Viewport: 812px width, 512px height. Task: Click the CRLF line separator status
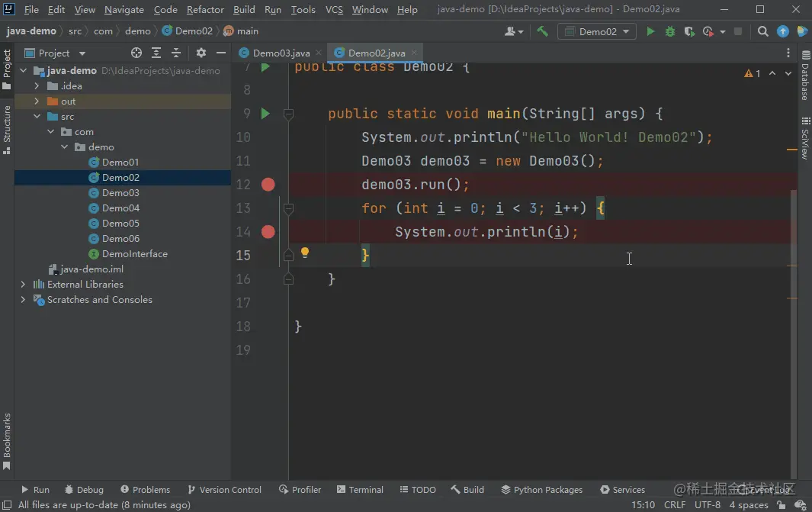tap(674, 504)
